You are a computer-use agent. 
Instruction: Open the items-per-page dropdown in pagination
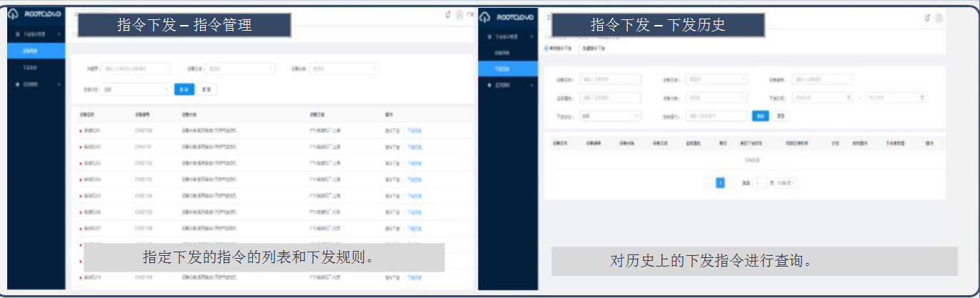pyautogui.click(x=786, y=183)
